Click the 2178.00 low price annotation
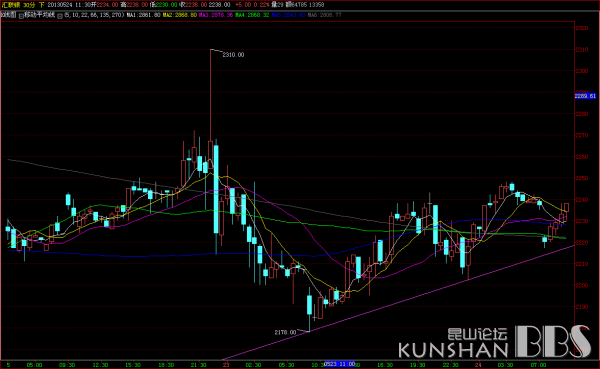Image resolution: width=600 pixels, height=369 pixels. pos(285,332)
